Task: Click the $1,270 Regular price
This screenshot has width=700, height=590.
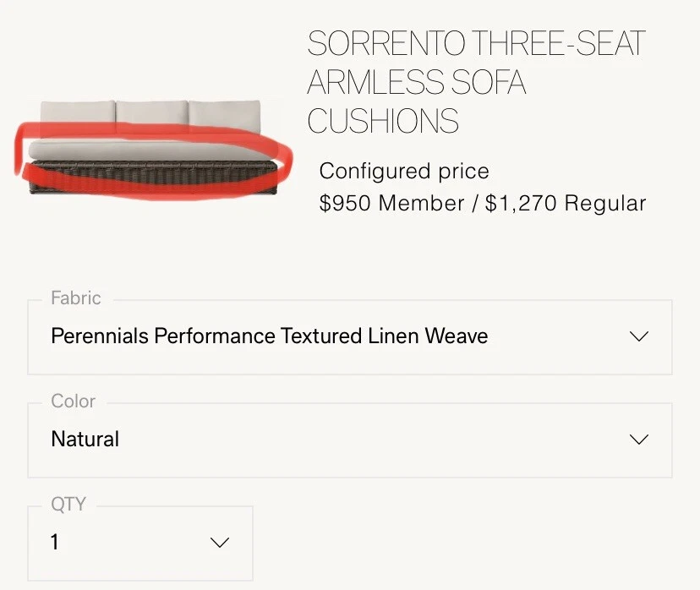Action: pyautogui.click(x=566, y=203)
